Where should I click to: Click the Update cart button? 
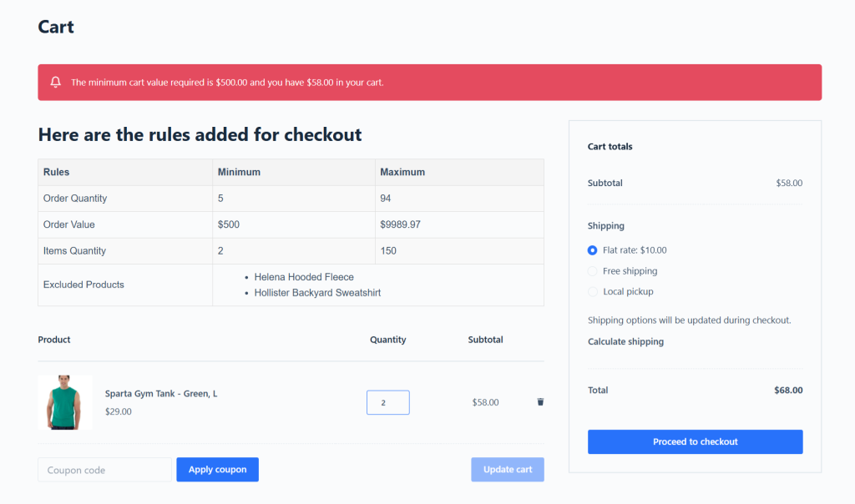click(507, 470)
